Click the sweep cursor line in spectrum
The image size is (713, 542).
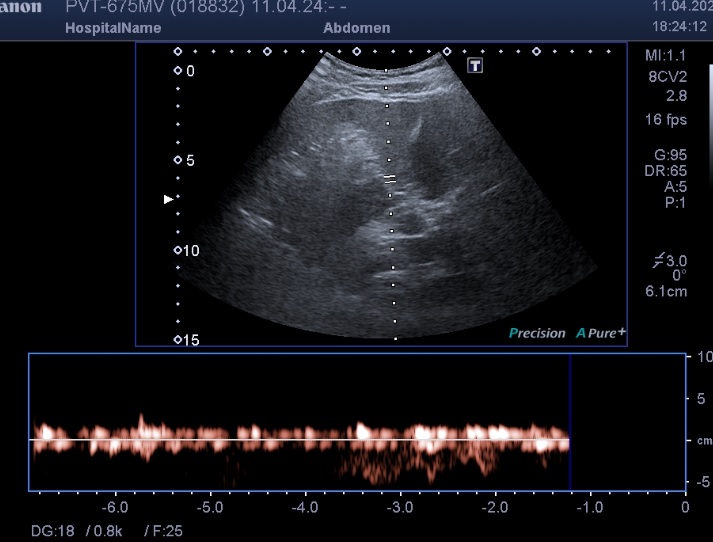coord(569,420)
